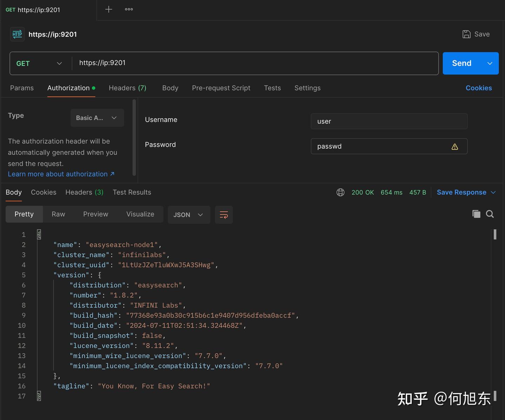Click the HTTP badge icon beside the URL

coord(17,34)
